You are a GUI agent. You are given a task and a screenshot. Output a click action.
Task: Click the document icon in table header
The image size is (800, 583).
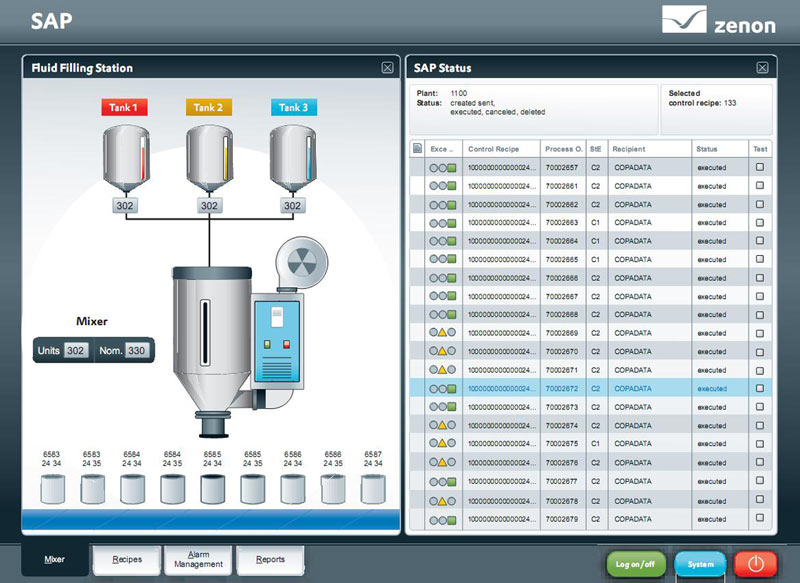click(417, 149)
